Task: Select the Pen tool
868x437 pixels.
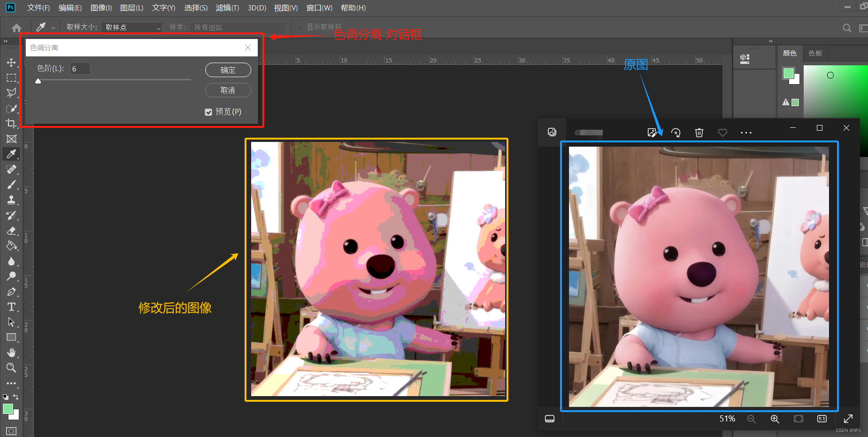Action: pyautogui.click(x=11, y=292)
